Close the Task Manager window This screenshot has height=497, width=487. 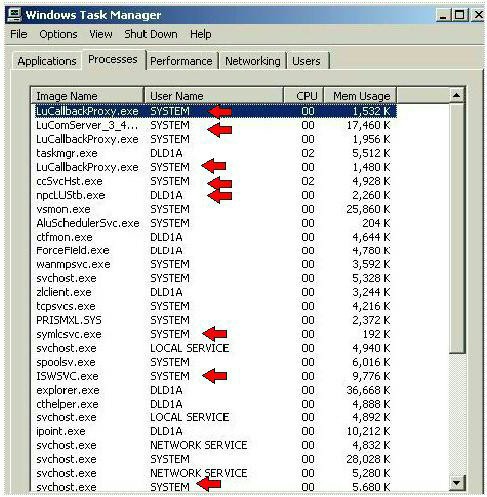point(478,15)
